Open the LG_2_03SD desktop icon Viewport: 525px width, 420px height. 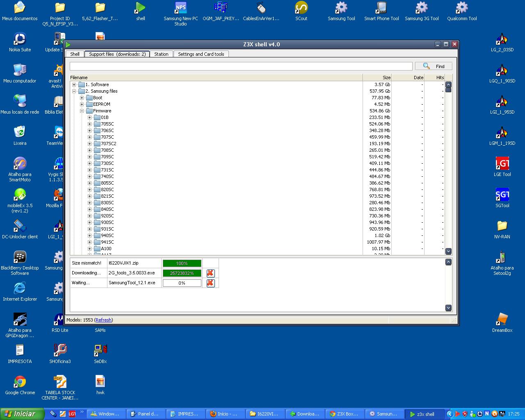point(502,42)
